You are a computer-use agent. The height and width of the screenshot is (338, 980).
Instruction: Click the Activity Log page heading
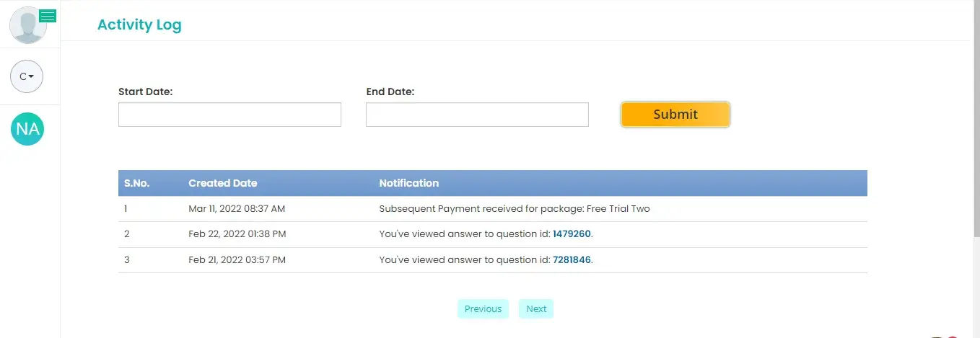(139, 25)
